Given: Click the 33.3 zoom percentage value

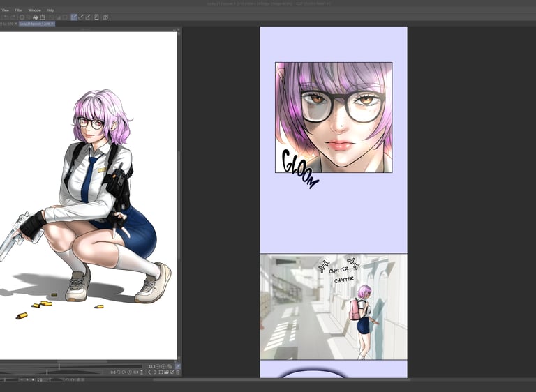Looking at the screenshot, I should [151, 367].
